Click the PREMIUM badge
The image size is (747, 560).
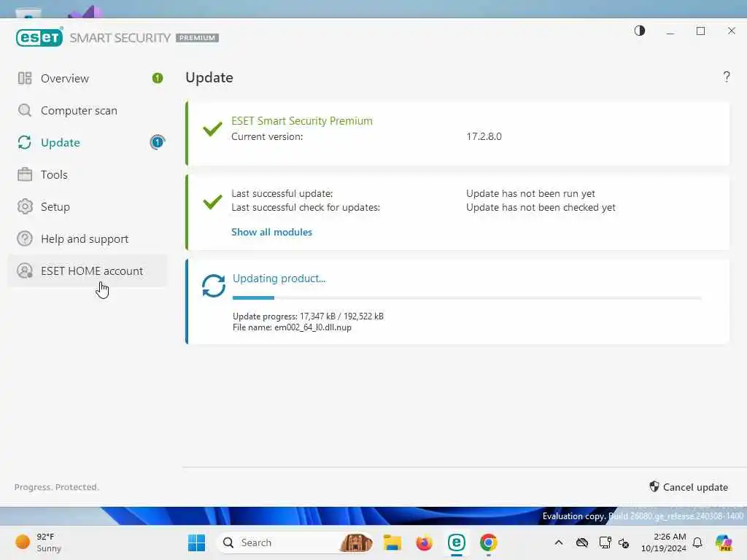pyautogui.click(x=197, y=38)
